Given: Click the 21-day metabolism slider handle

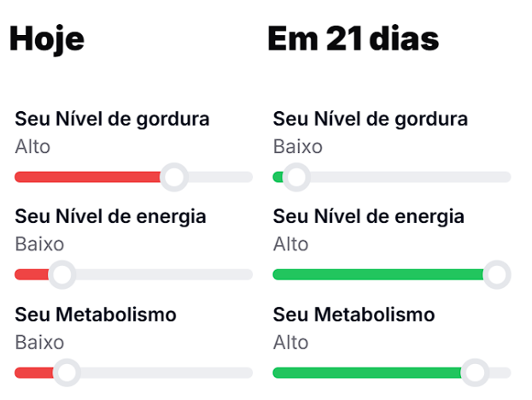Looking at the screenshot, I should click(475, 373).
